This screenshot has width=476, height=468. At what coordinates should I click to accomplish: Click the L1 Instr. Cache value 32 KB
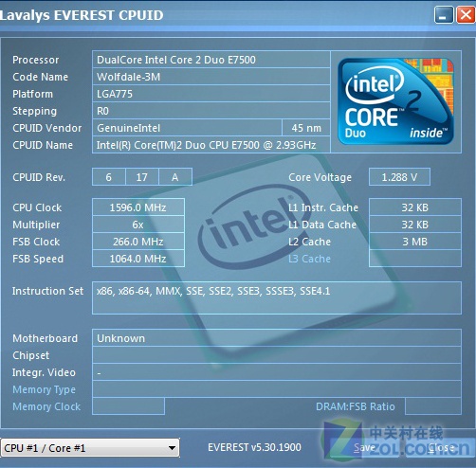415,207
